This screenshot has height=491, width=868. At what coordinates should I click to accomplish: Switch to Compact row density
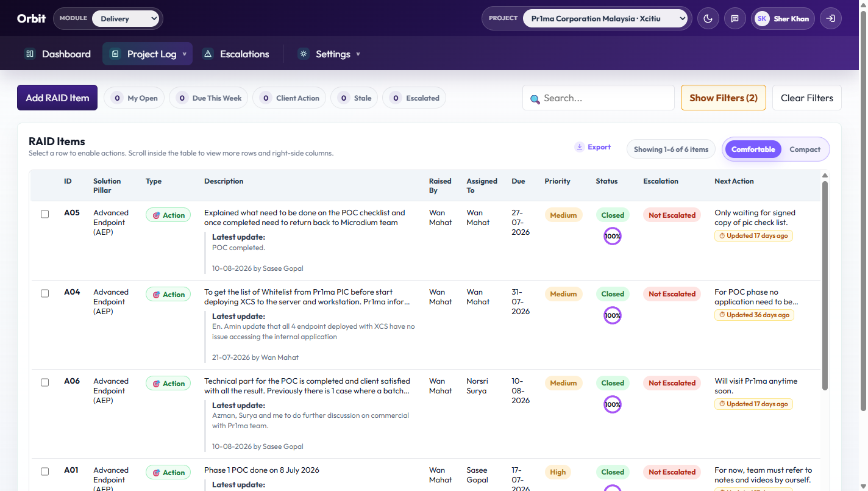pos(805,149)
